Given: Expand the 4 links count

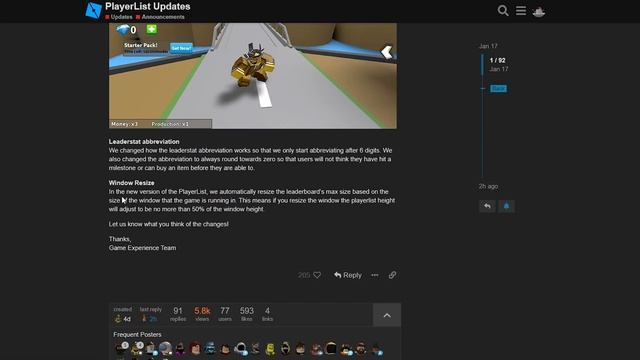Looking at the screenshot, I should (x=267, y=314).
